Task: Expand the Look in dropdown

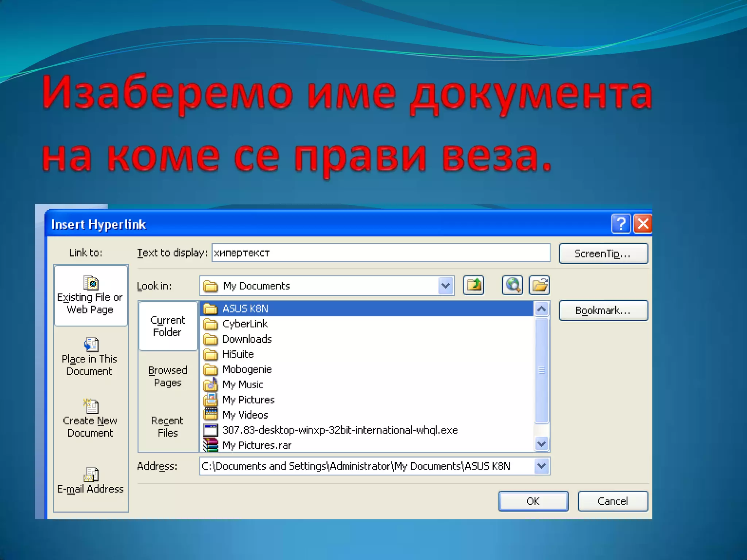Action: [x=445, y=286]
